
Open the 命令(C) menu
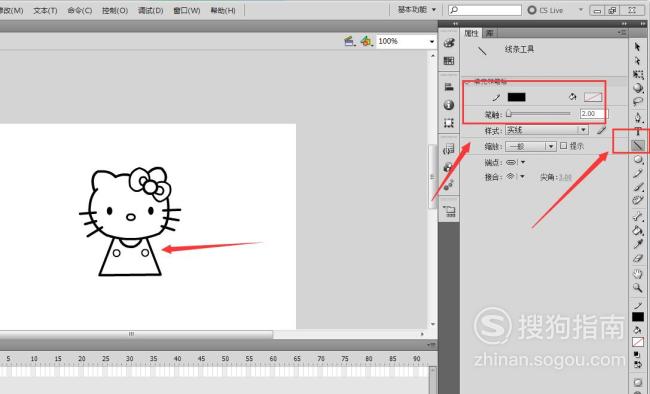pos(80,10)
